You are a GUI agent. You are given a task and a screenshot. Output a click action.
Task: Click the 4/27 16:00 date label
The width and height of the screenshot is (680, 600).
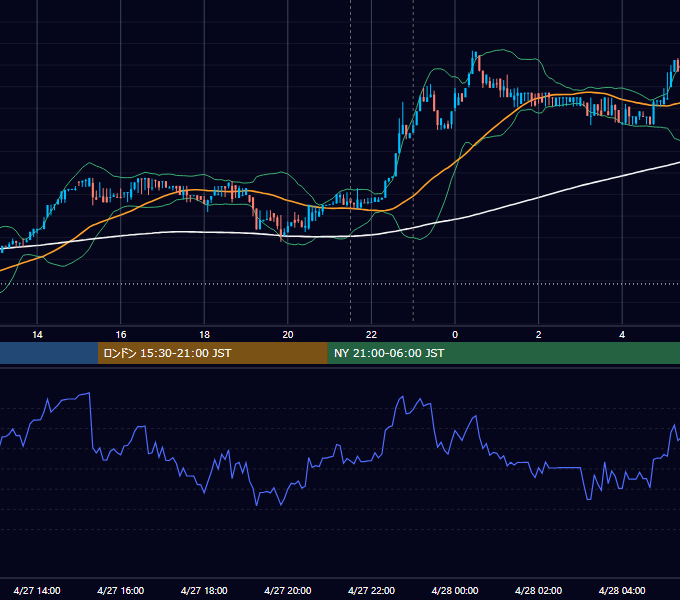click(x=121, y=590)
